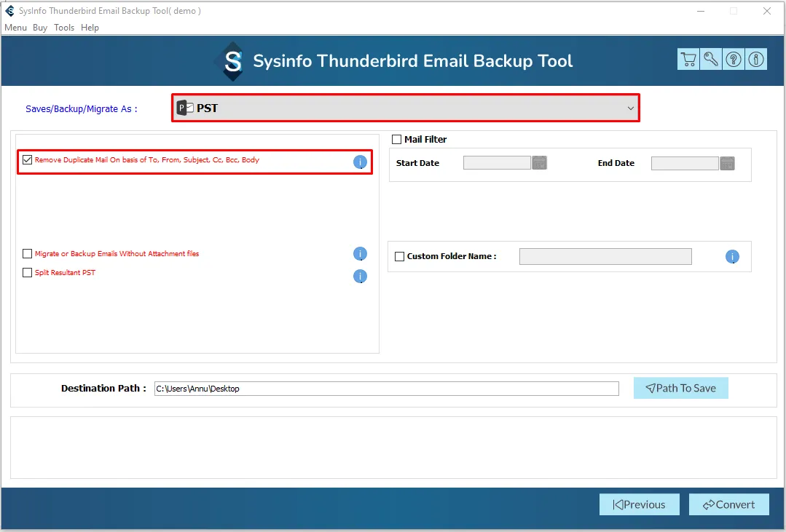Open help via question mark icon
Image resolution: width=786 pixels, height=532 pixels.
pos(734,60)
